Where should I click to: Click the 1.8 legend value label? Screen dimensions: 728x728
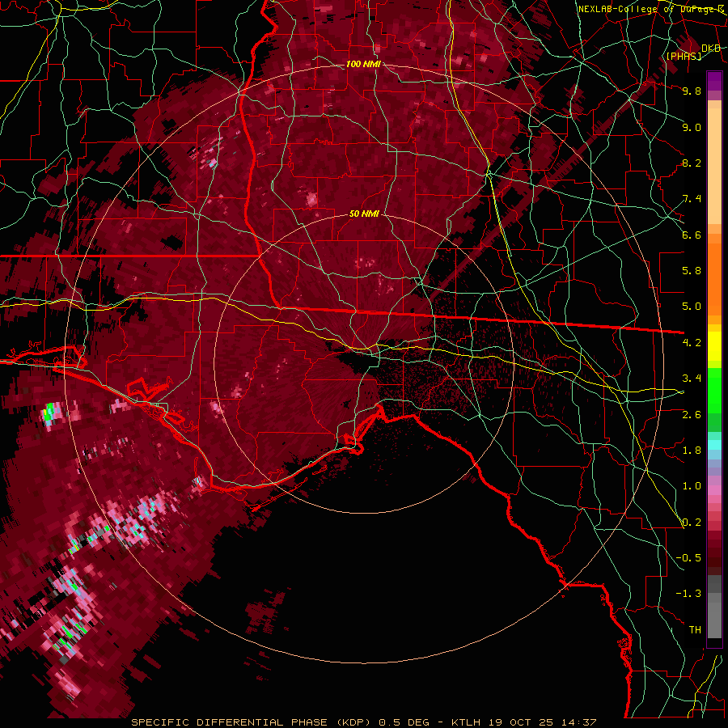click(692, 451)
